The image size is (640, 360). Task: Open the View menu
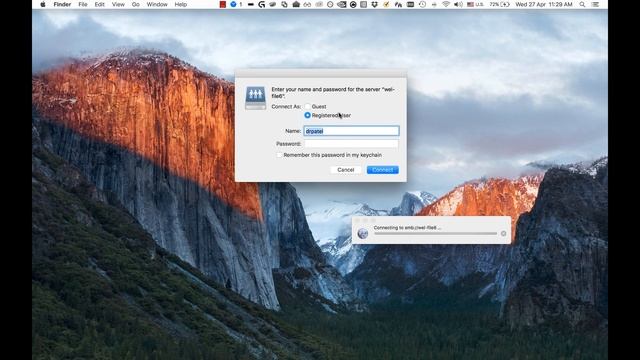pos(118,4)
